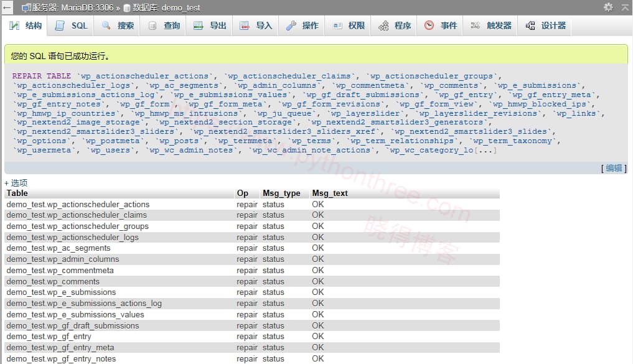633x364 pixels.
Task: Select row demo_test.wp_admin_columns
Action: 252,259
